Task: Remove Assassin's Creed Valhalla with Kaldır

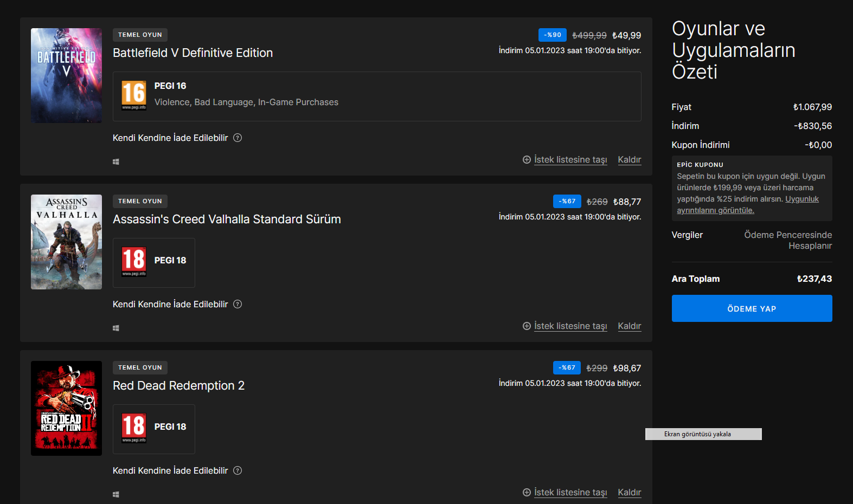Action: [630, 326]
